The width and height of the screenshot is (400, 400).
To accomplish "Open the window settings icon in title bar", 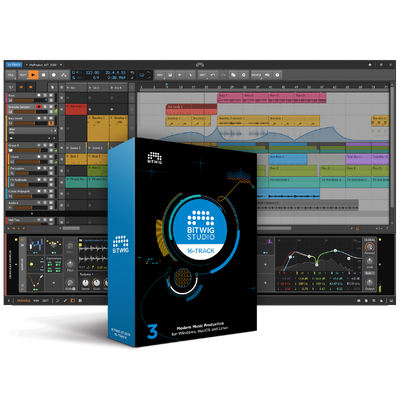I will click(370, 65).
